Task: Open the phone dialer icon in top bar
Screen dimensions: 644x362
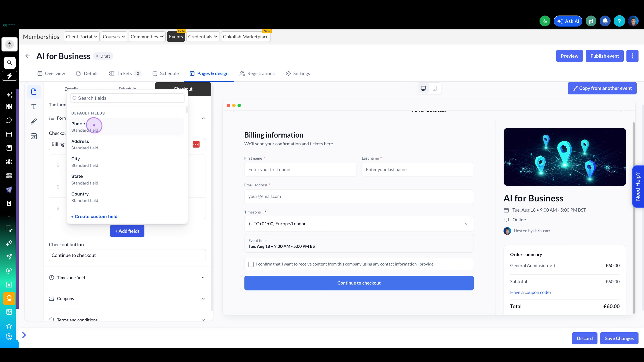Action: [x=545, y=21]
